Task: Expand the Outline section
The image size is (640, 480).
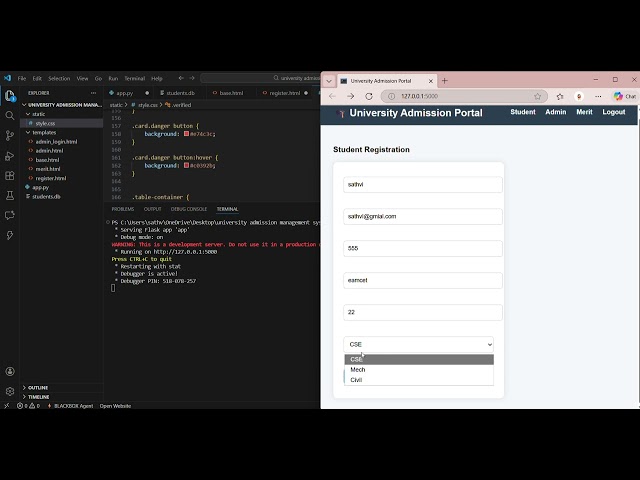Action: pos(38,387)
